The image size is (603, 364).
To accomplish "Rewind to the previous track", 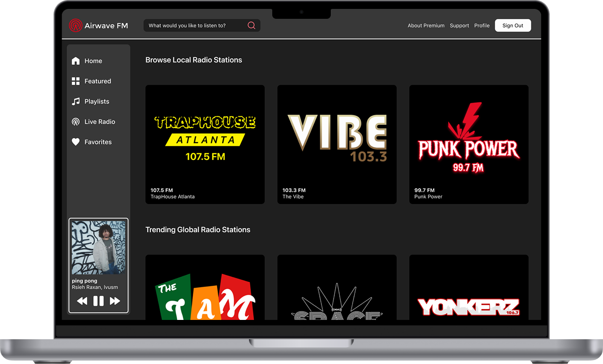I will click(82, 301).
